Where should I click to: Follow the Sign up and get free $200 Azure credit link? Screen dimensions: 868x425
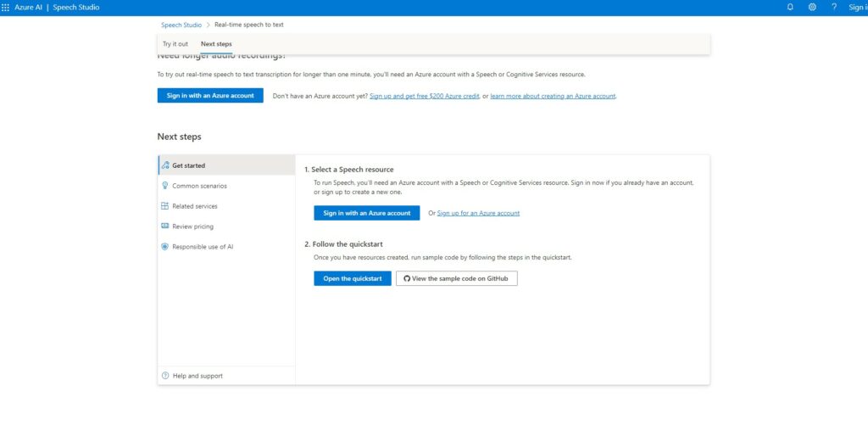pyautogui.click(x=425, y=96)
